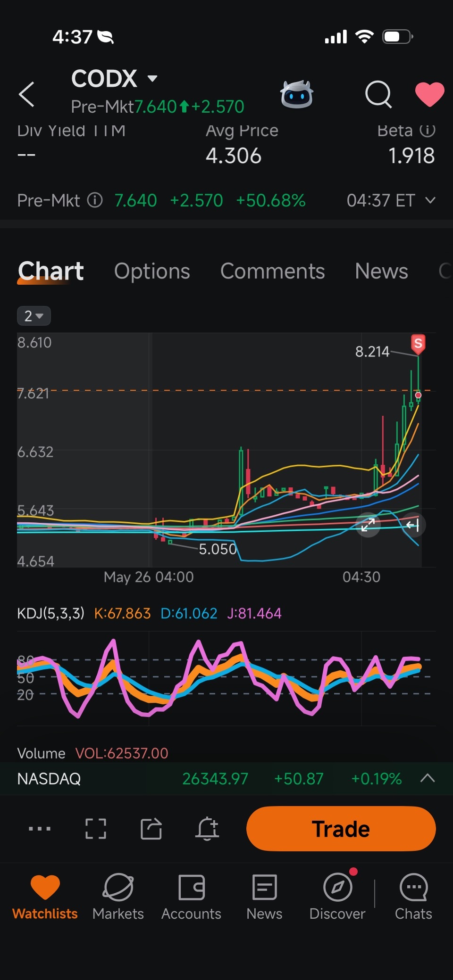Select the May 26 04:00 time label

point(149,577)
